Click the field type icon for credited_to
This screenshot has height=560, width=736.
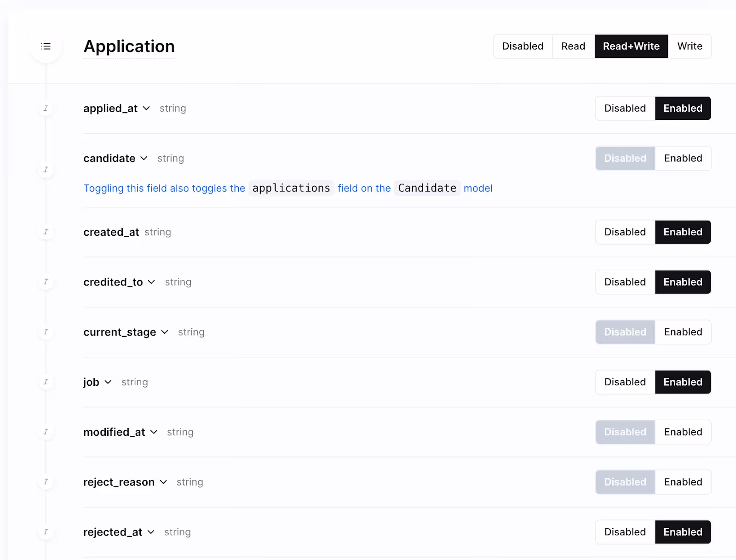[46, 282]
